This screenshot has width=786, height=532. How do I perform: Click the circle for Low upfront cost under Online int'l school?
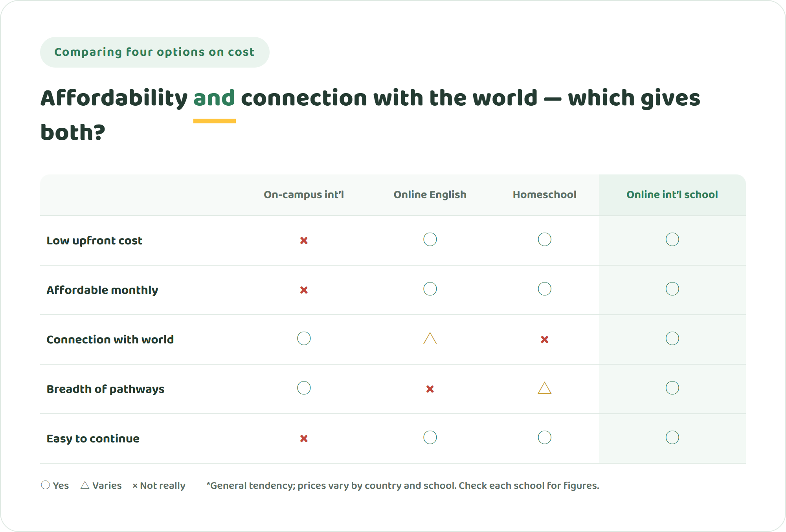point(672,239)
